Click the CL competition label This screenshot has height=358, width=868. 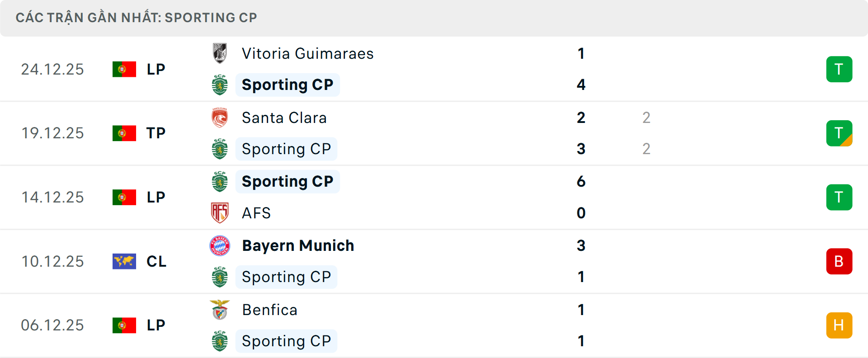[156, 261]
